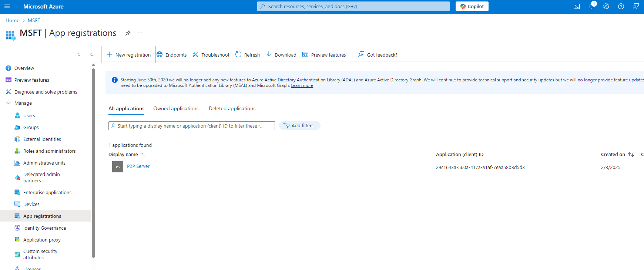Select App registrations in the sidebar
Viewport: 644px width, 270px height.
pyautogui.click(x=45, y=216)
